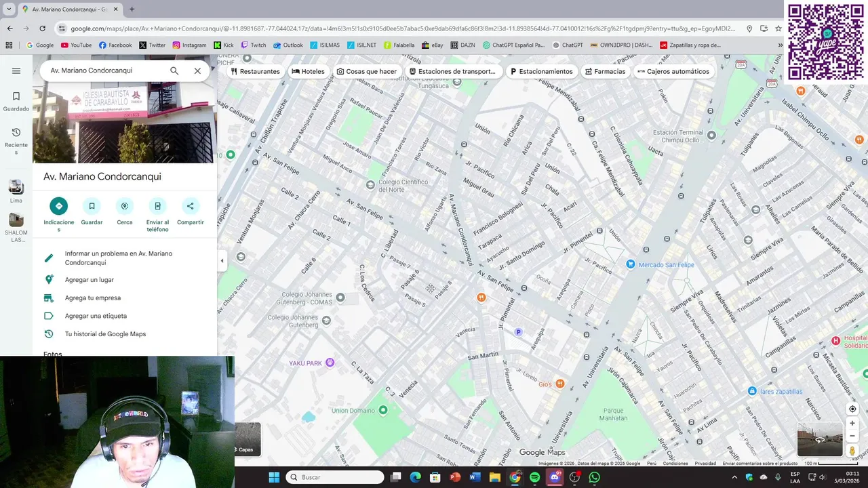Click the Privacidad footer link
868x488 pixels.
(x=705, y=464)
